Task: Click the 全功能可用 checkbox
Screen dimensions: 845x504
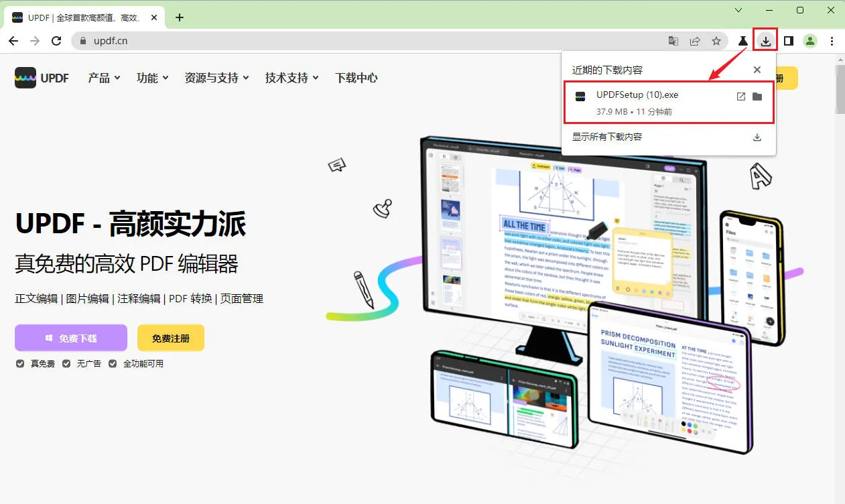Action: point(113,363)
